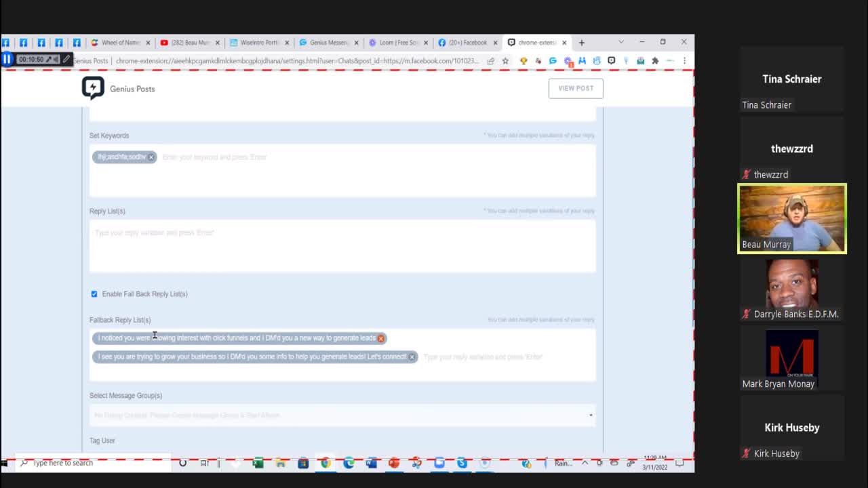The height and width of the screenshot is (488, 868).
Task: Click the 'Fallback Reply List(s)' label
Action: (x=120, y=320)
